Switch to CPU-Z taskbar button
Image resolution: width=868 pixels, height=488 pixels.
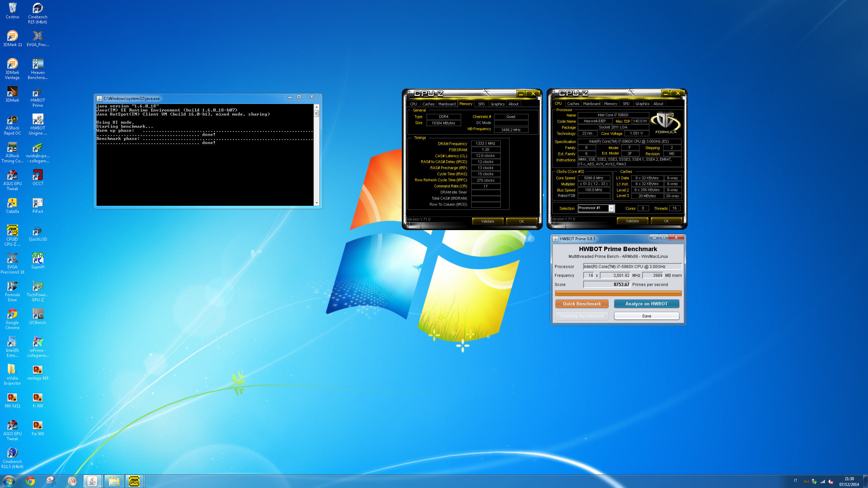tap(135, 481)
